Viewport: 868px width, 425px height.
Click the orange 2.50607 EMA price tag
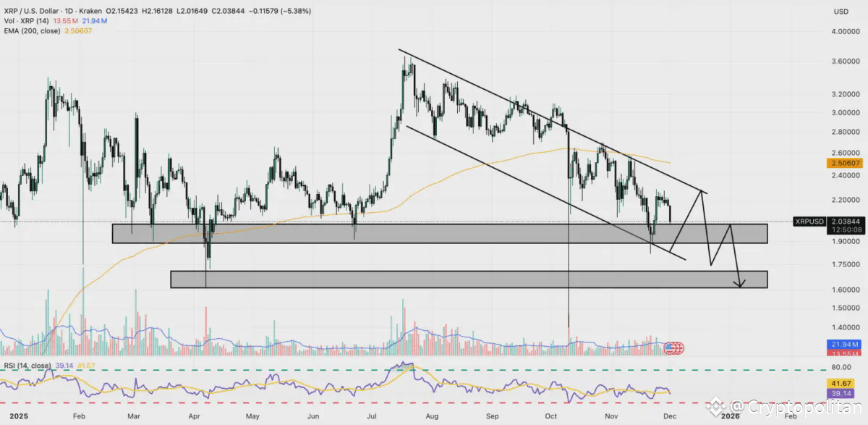(x=844, y=165)
